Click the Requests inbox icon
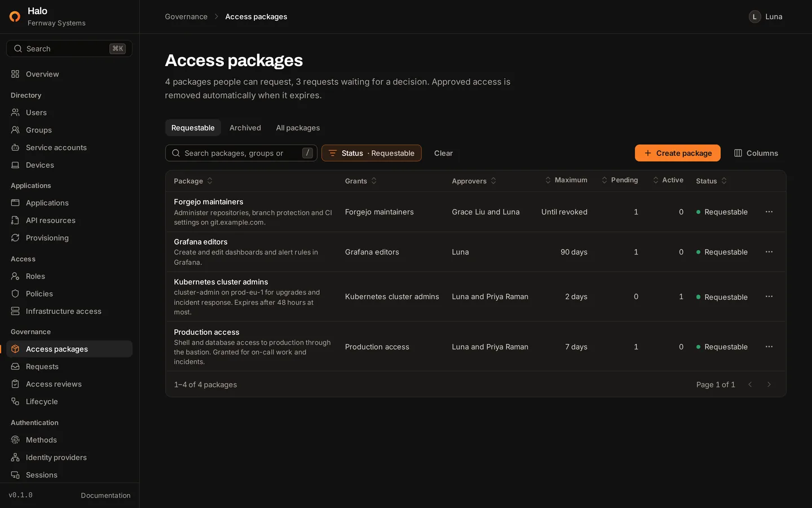 15,366
